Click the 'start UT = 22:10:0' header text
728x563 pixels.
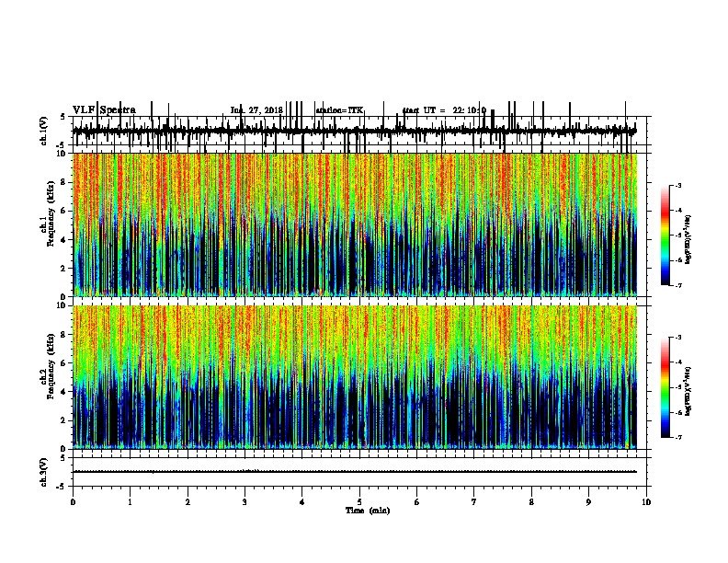click(x=444, y=110)
